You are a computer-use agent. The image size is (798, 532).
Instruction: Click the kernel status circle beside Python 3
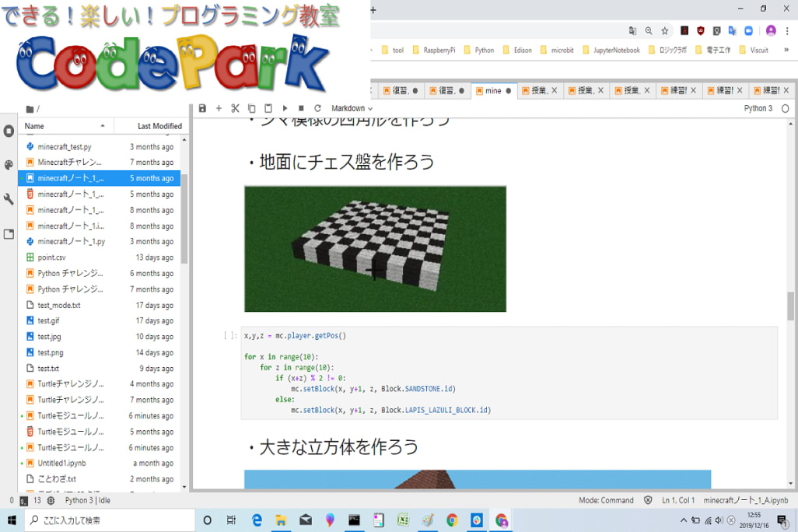coord(785,109)
